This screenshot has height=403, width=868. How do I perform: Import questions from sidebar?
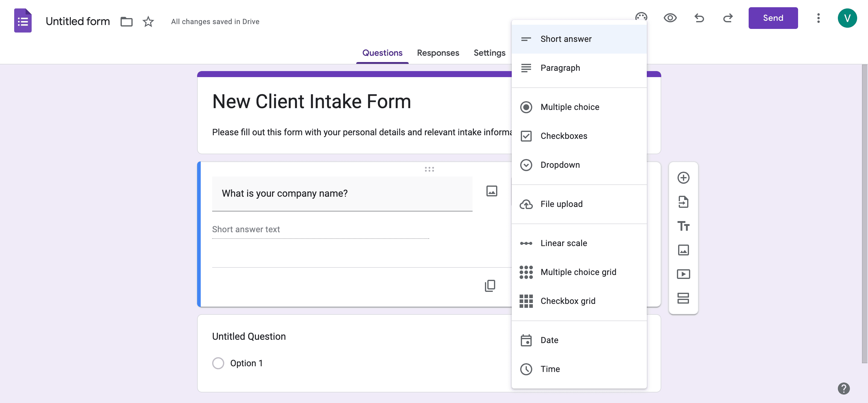point(683,202)
